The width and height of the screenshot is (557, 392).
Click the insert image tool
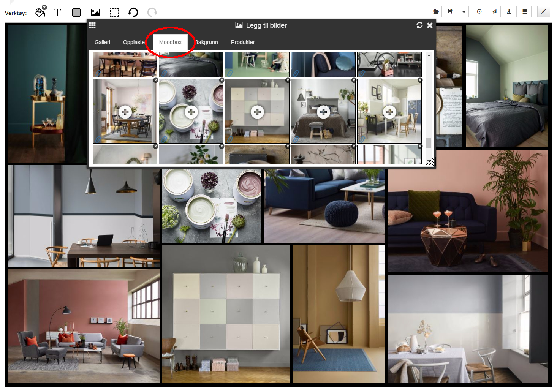pyautogui.click(x=95, y=12)
